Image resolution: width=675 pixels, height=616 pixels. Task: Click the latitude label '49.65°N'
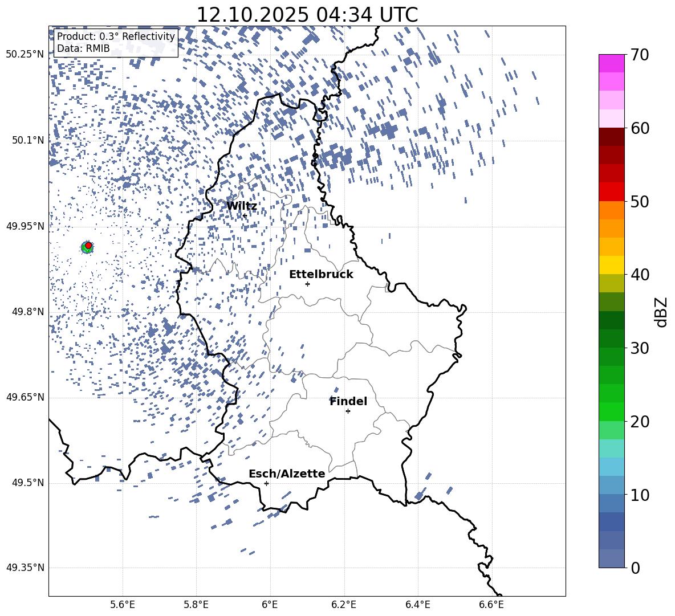coord(25,397)
